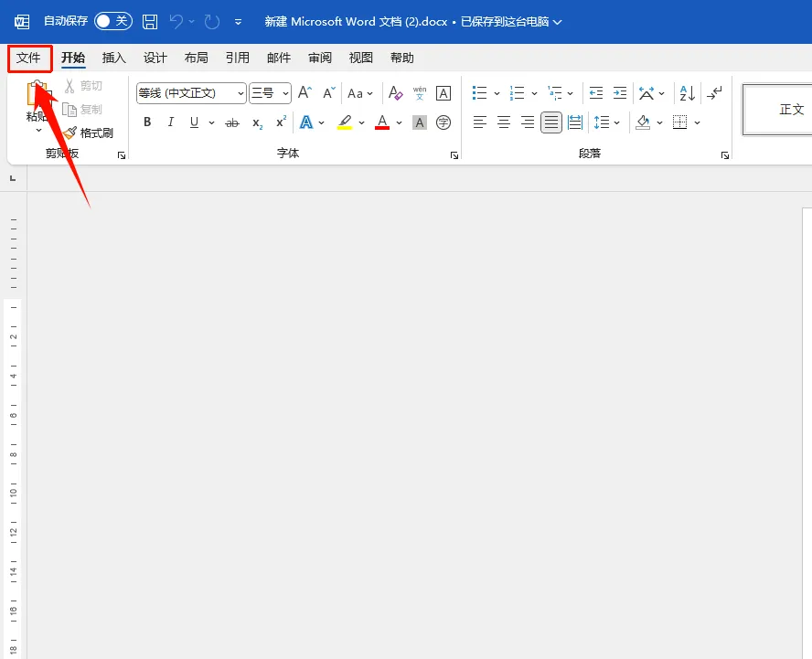
Task: Toggle strikethrough formatting
Action: [x=232, y=122]
